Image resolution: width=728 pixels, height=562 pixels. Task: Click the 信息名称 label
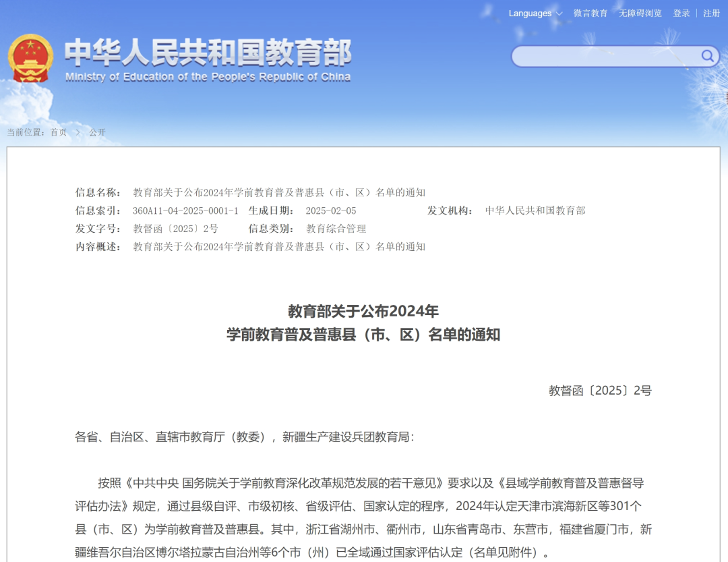coord(98,192)
